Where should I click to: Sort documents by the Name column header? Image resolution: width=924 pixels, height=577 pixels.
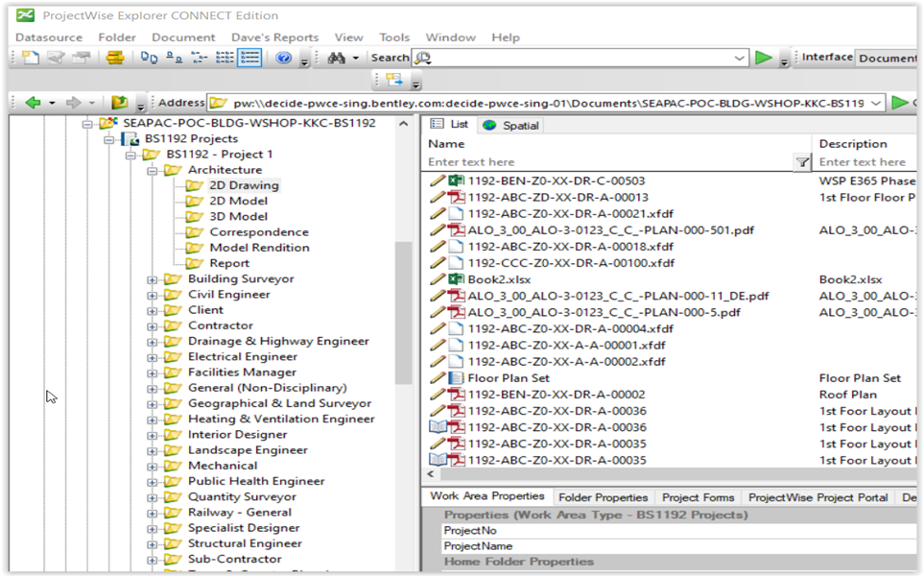[x=616, y=144]
